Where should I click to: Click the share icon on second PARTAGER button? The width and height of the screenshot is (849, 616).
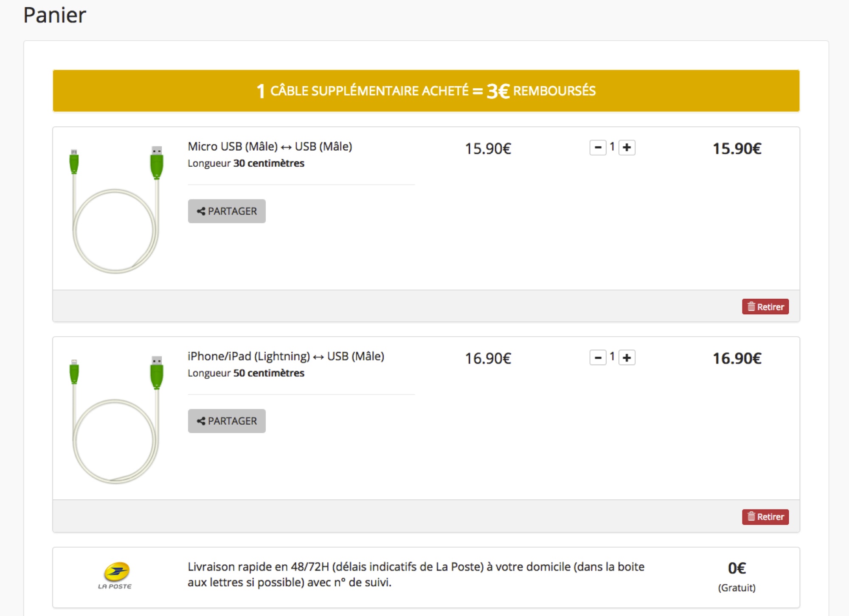click(201, 421)
